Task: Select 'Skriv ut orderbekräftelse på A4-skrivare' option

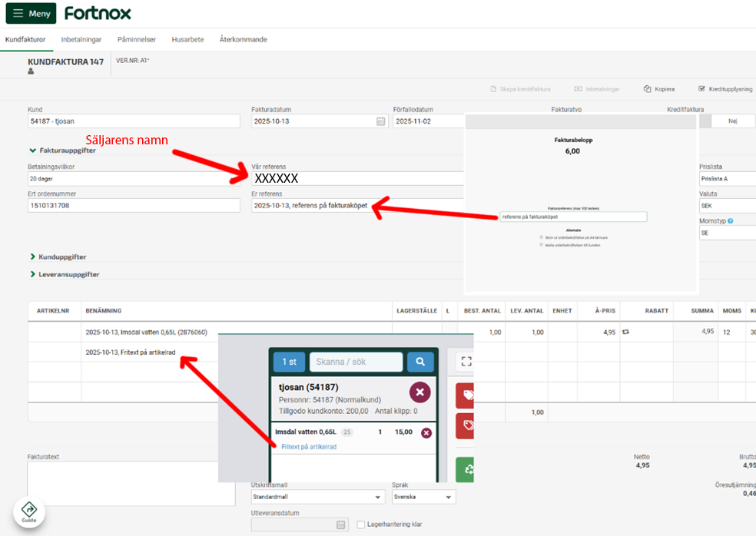Action: pos(542,237)
